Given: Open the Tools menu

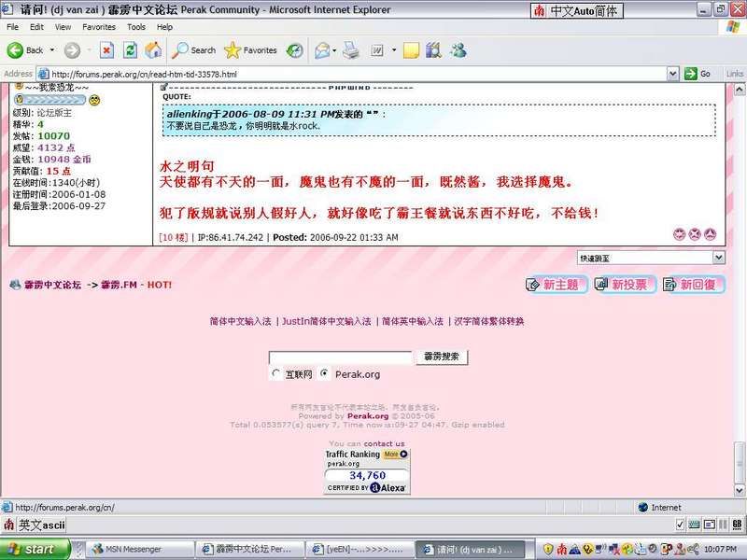Looking at the screenshot, I should (x=136, y=27).
